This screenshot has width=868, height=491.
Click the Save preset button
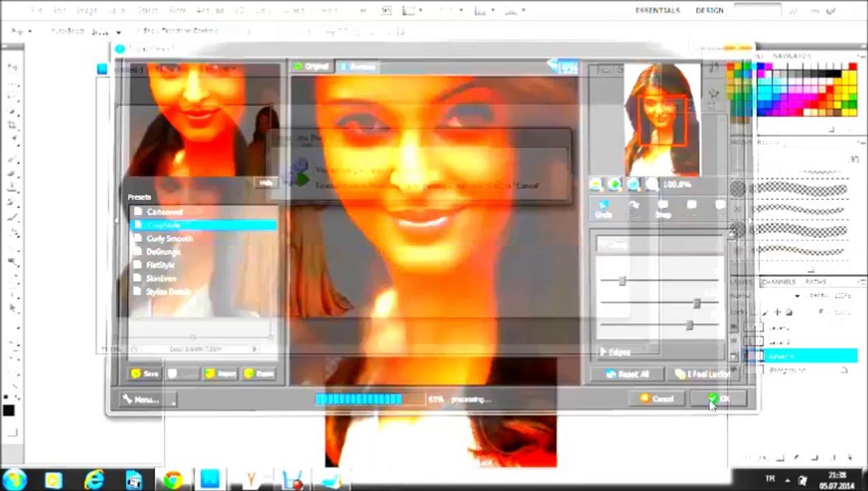click(145, 374)
